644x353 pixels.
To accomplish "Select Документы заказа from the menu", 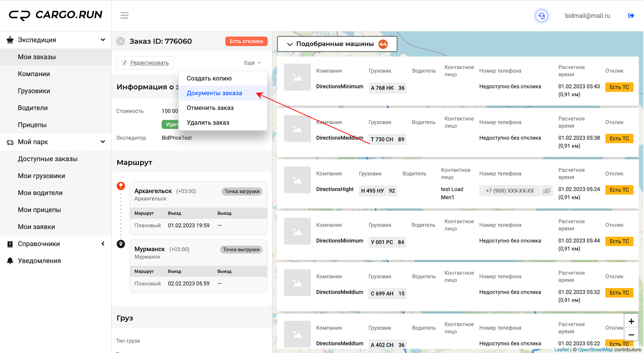I will [x=214, y=93].
